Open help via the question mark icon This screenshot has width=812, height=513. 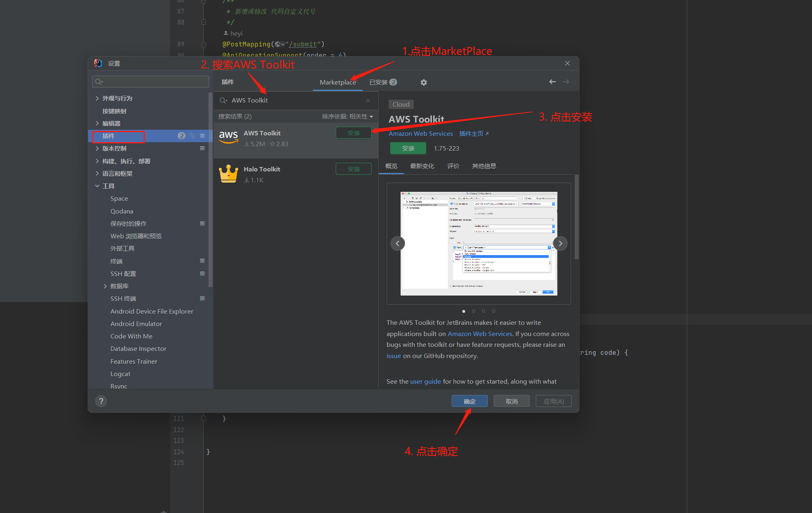(x=101, y=401)
